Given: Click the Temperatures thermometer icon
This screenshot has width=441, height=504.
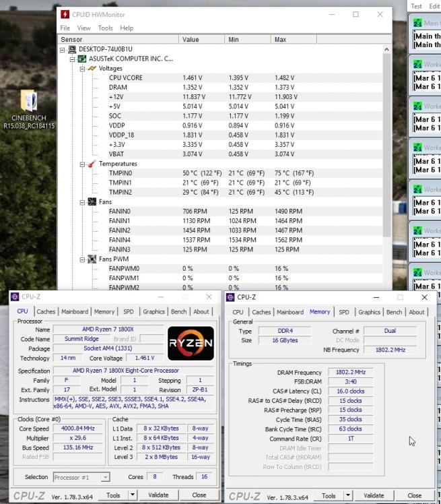Looking at the screenshot, I should pyautogui.click(x=92, y=164).
